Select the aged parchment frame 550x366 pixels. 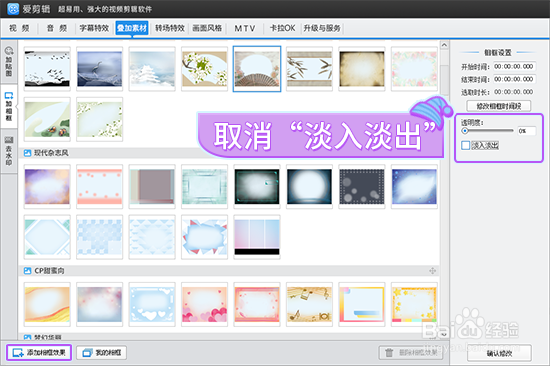(362, 69)
